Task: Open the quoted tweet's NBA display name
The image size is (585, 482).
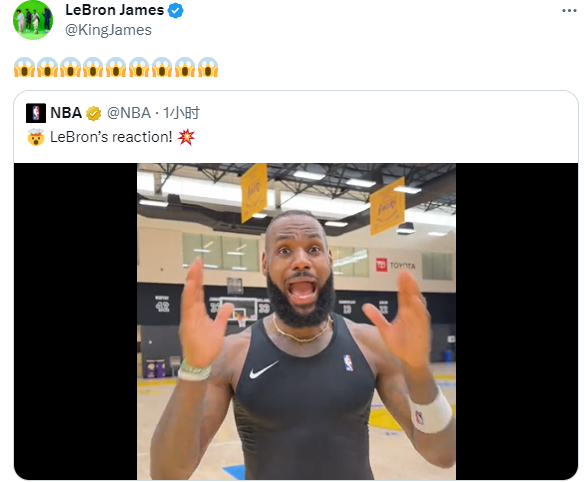Action: tap(66, 113)
